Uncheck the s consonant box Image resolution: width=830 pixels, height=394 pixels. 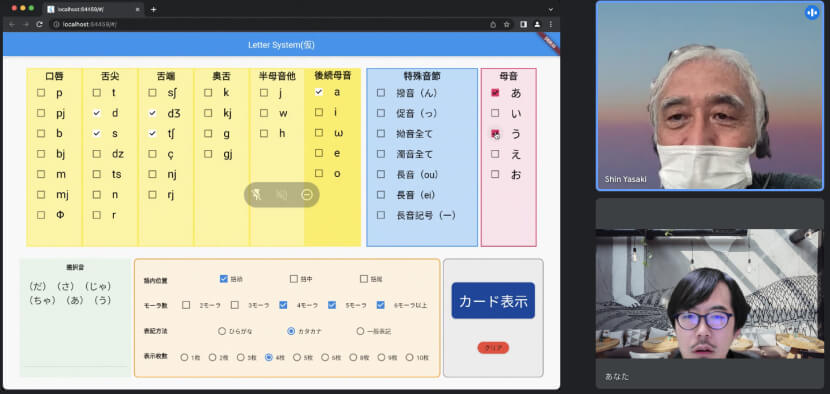tap(96, 133)
